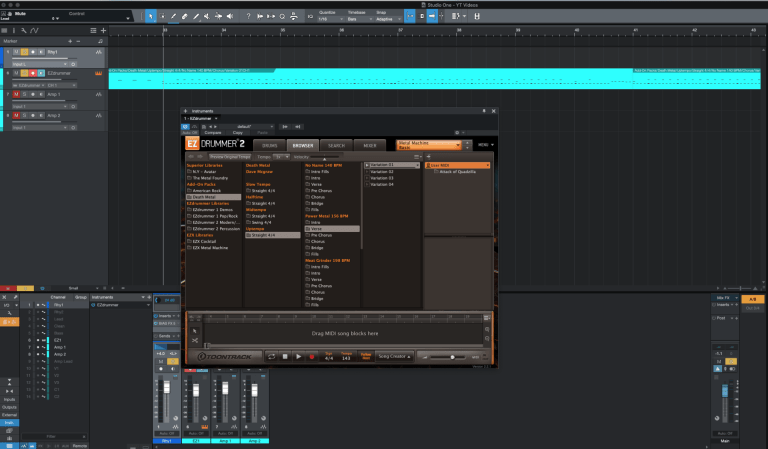The image size is (768, 449).
Task: Toggle monitor on the EZdrummer track
Action: pyautogui.click(x=41, y=73)
